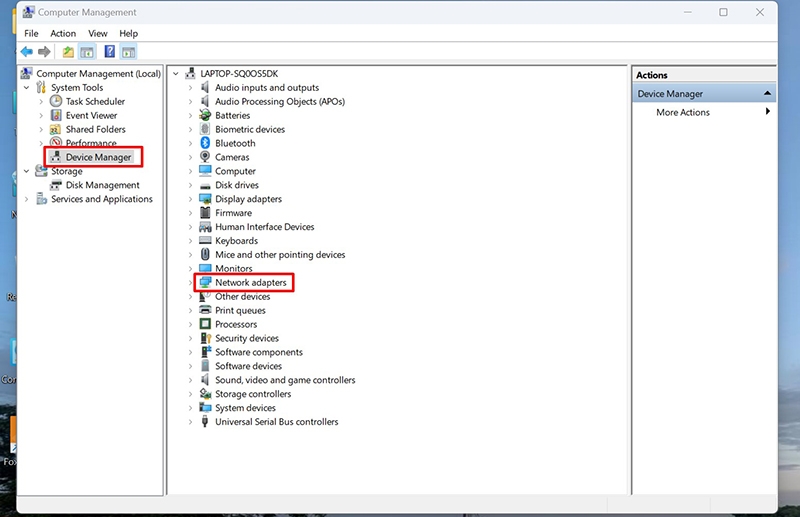This screenshot has width=800, height=517.
Task: Expand the Audio inputs and outputs arrow
Action: pos(190,88)
